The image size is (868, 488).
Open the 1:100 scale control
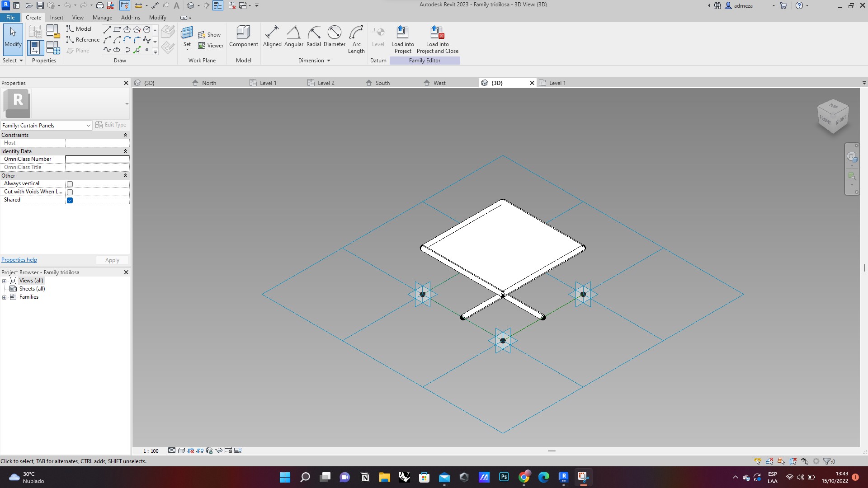click(x=151, y=450)
